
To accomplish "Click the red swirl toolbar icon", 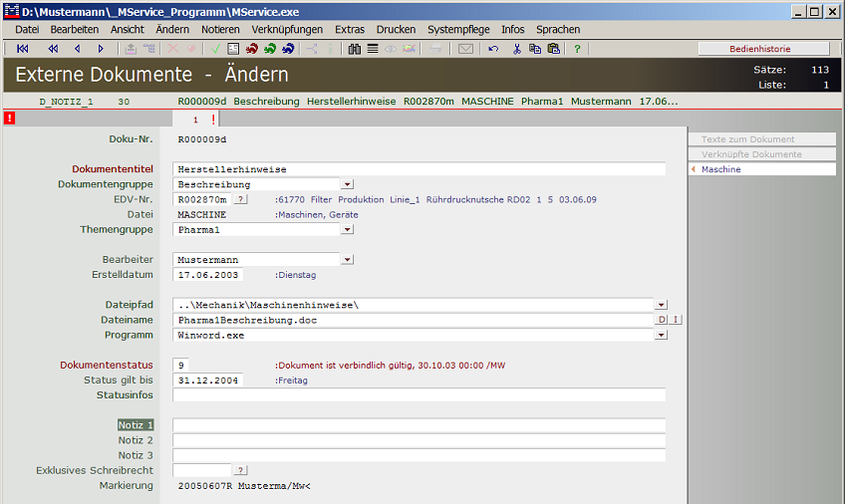I will pos(252,49).
